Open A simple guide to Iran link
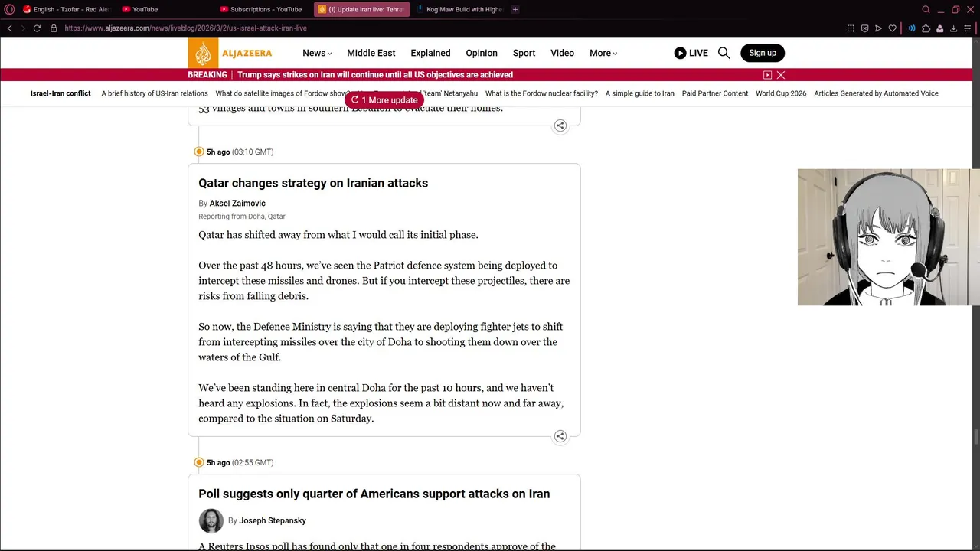Viewport: 980px width, 551px height. 640,93
